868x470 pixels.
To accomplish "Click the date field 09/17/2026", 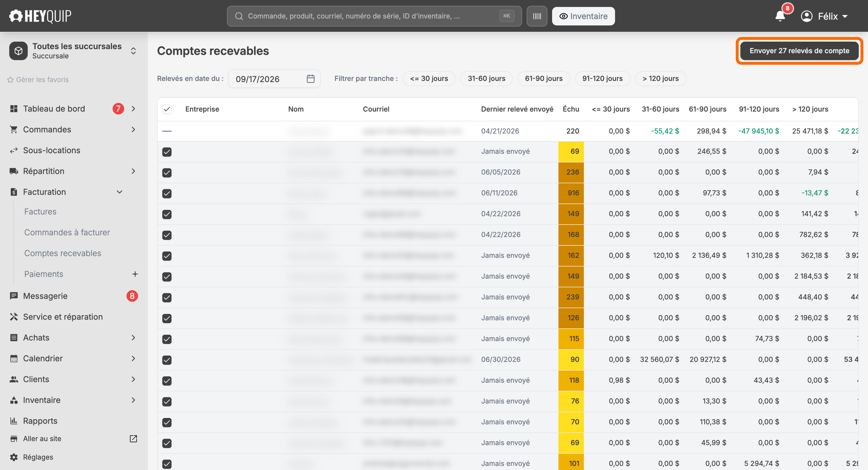I will (x=274, y=79).
